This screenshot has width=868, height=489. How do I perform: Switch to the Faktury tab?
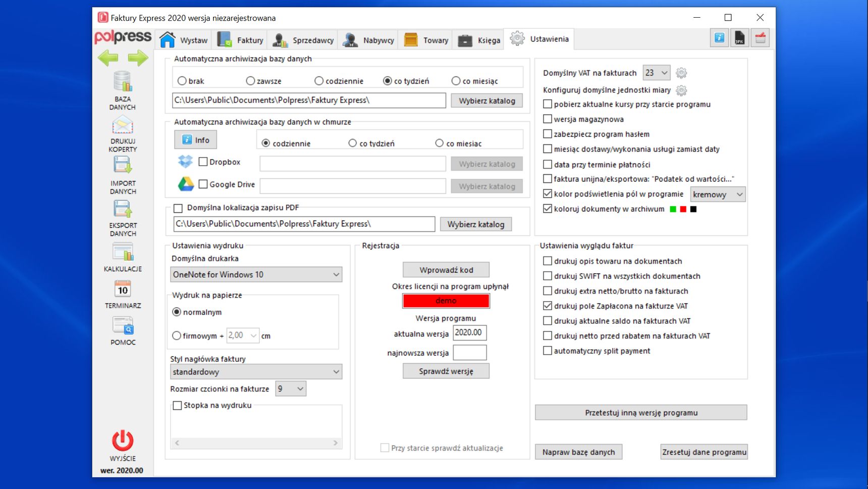(x=240, y=40)
